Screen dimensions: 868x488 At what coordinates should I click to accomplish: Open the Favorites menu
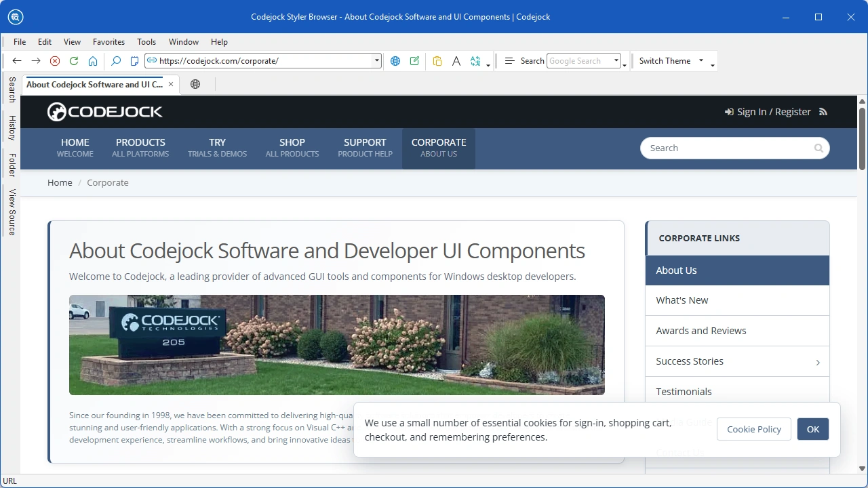[x=108, y=42]
